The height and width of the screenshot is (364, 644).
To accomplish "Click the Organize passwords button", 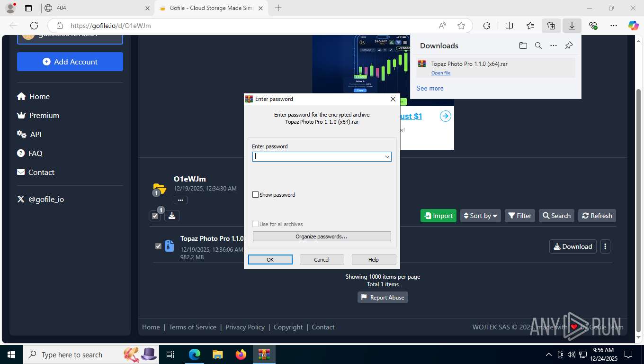I will click(322, 237).
